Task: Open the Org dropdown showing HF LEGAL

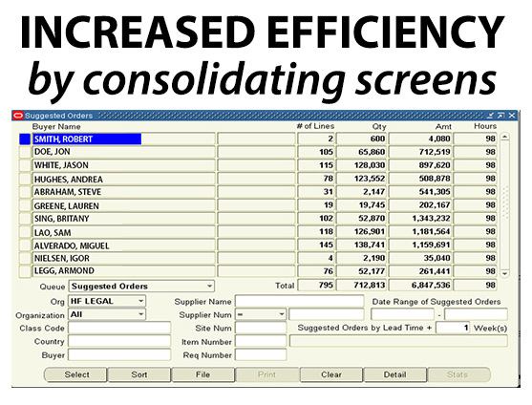Action: click(x=107, y=301)
